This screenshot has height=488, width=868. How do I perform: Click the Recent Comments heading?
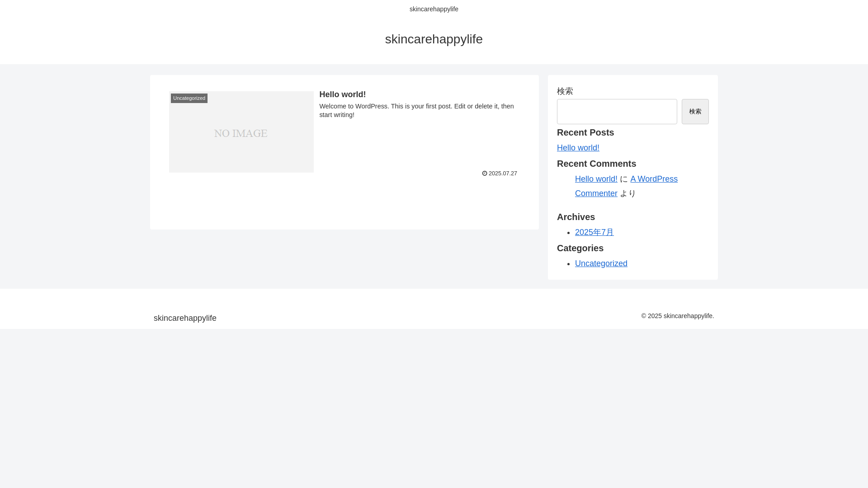point(596,164)
